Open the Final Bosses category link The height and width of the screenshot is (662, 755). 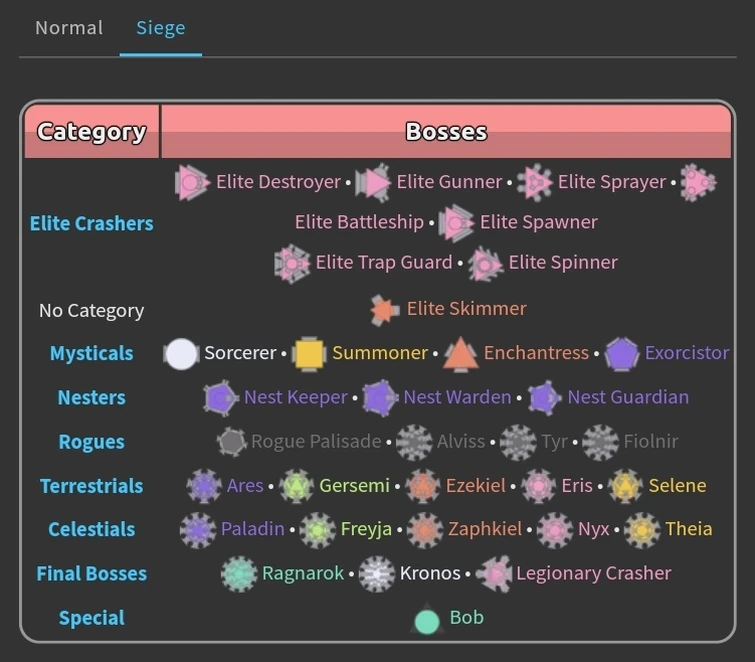[92, 574]
